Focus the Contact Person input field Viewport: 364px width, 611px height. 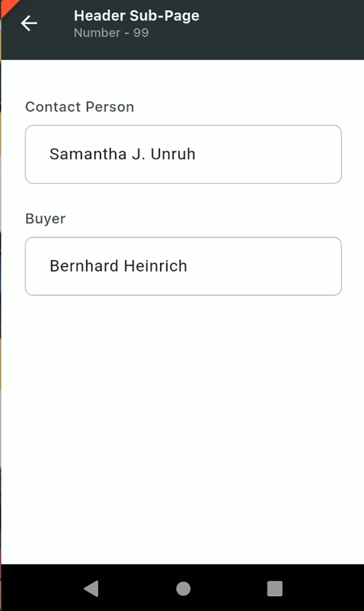(x=183, y=154)
